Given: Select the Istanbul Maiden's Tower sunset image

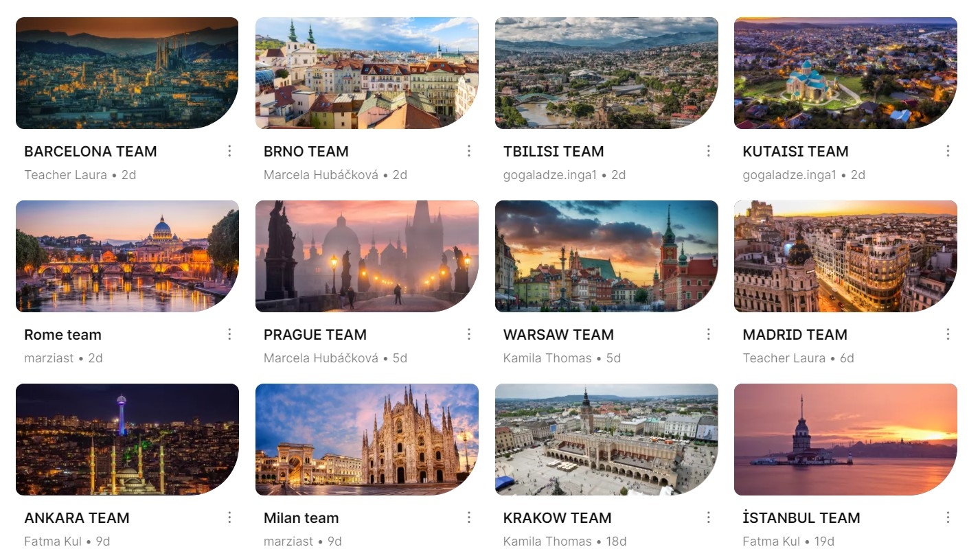Looking at the screenshot, I should [845, 439].
